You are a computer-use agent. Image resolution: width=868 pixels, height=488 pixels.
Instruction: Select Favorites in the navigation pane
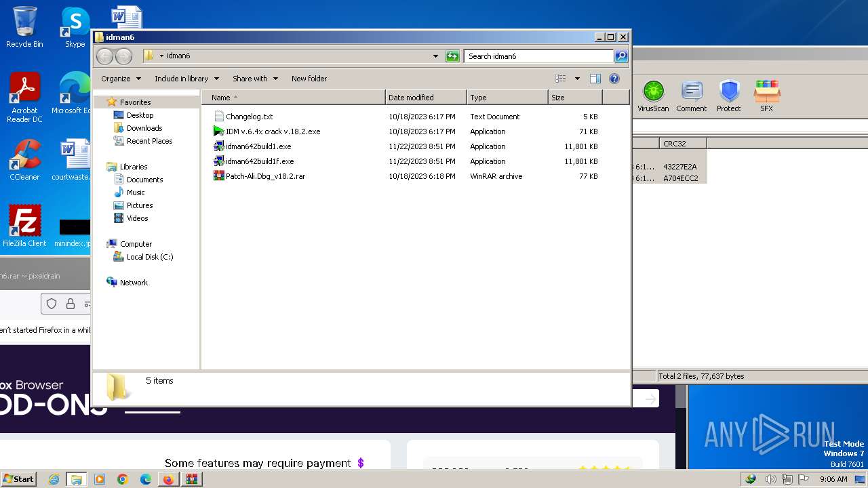coord(135,102)
